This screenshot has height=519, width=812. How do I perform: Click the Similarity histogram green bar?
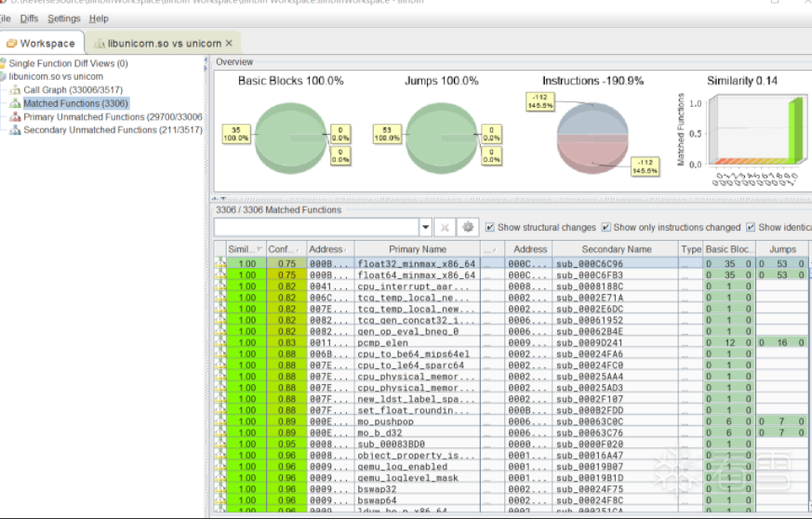tap(794, 131)
